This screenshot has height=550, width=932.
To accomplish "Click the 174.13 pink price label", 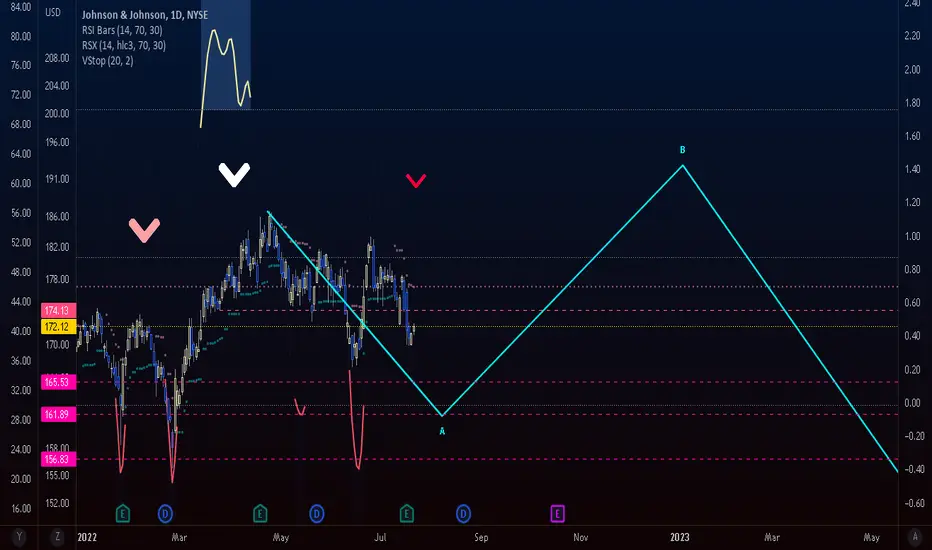I will point(58,310).
